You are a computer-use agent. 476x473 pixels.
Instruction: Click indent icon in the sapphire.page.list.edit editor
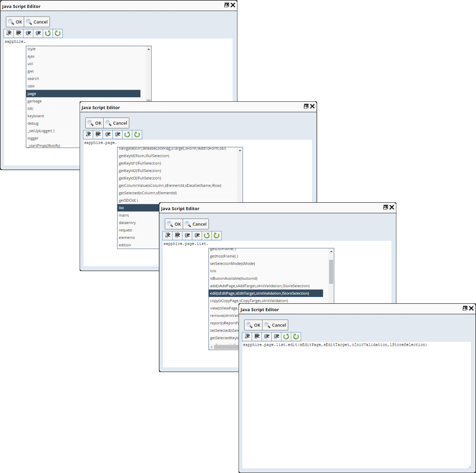(x=267, y=336)
